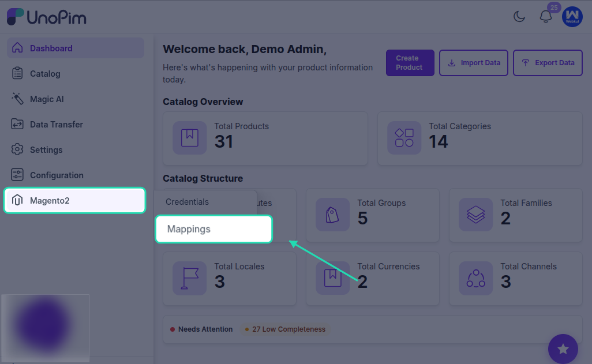
Task: Click the Magento2 logo icon
Action: click(17, 200)
